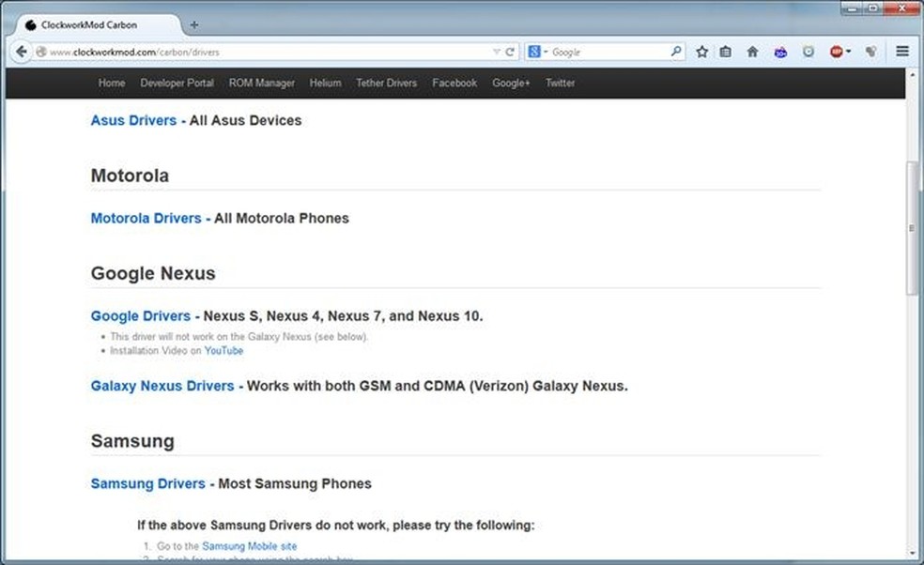Open ROM Manager in the navigation bar
The width and height of the screenshot is (924, 565).
(x=262, y=83)
